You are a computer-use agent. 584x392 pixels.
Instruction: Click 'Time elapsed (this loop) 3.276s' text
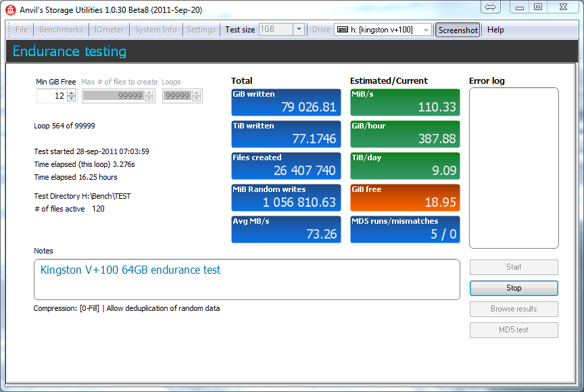click(84, 164)
